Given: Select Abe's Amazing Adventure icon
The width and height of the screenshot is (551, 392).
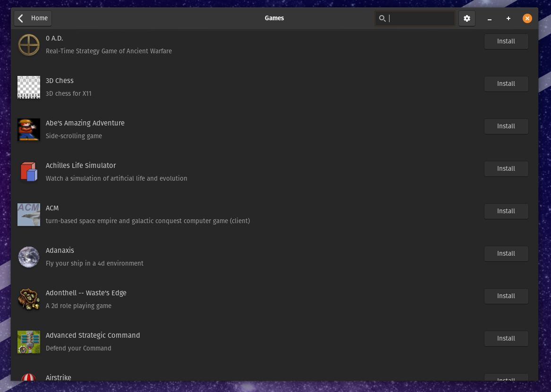Looking at the screenshot, I should coord(29,130).
